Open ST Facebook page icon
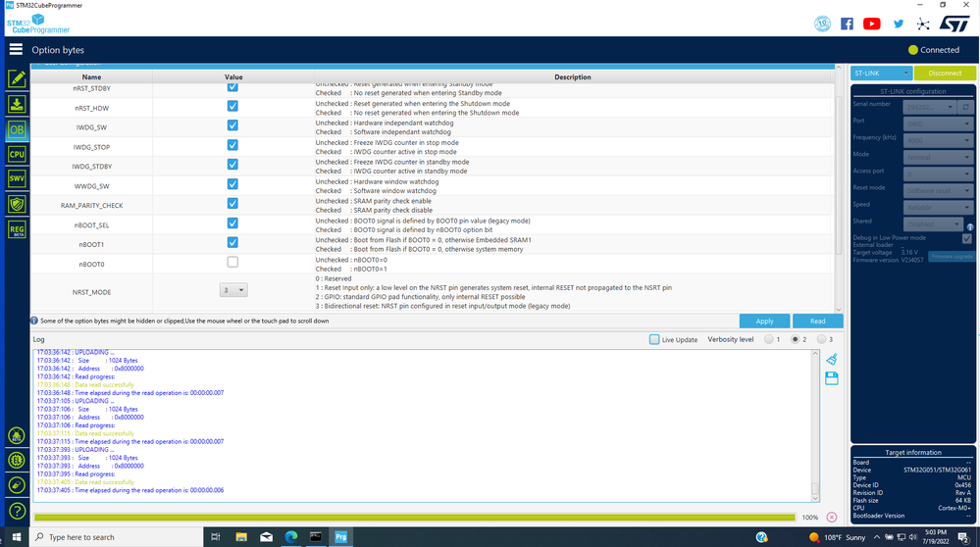The width and height of the screenshot is (980, 547). pos(847,24)
